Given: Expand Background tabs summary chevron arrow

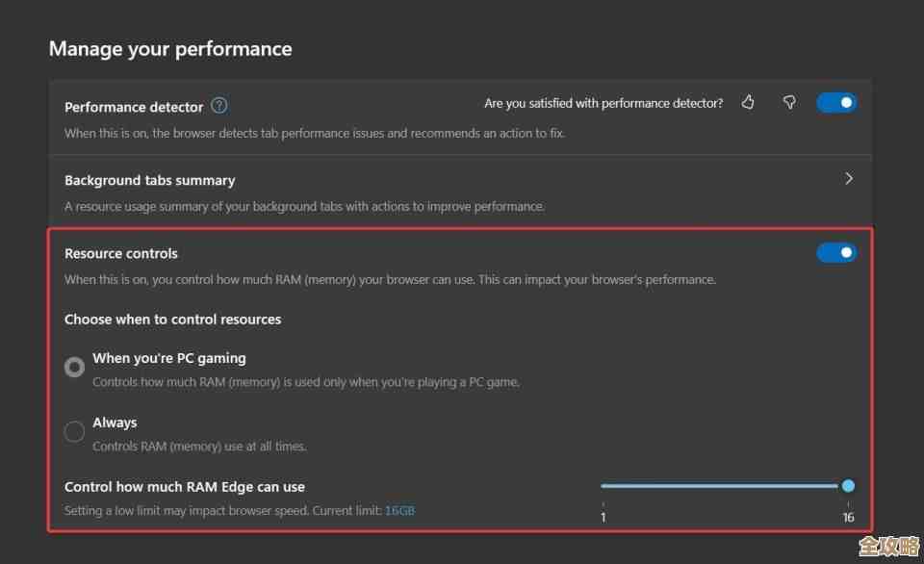Looking at the screenshot, I should [x=848, y=179].
